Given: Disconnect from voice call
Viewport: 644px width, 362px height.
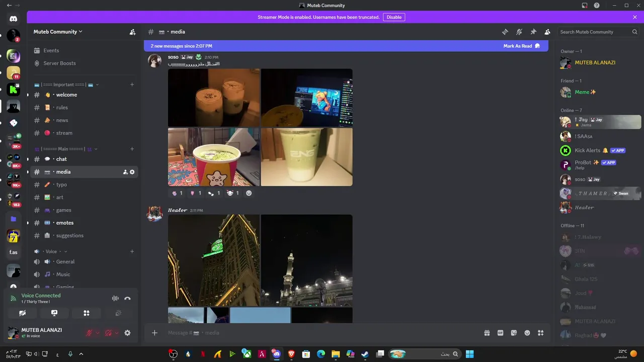Looking at the screenshot, I should [127, 299].
